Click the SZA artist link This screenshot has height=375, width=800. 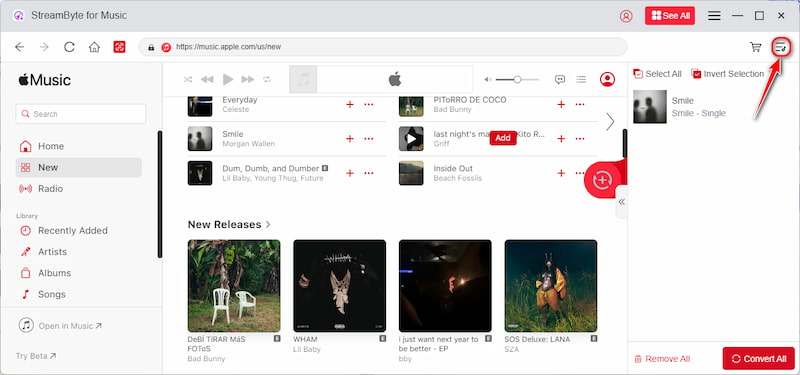[512, 349]
